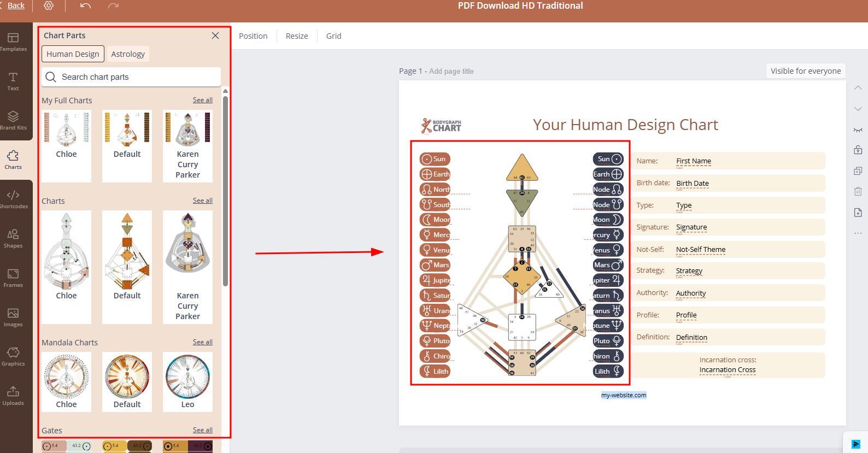Select the Shortcodes sidebar tool
Image resolution: width=868 pixels, height=453 pixels.
(13, 199)
